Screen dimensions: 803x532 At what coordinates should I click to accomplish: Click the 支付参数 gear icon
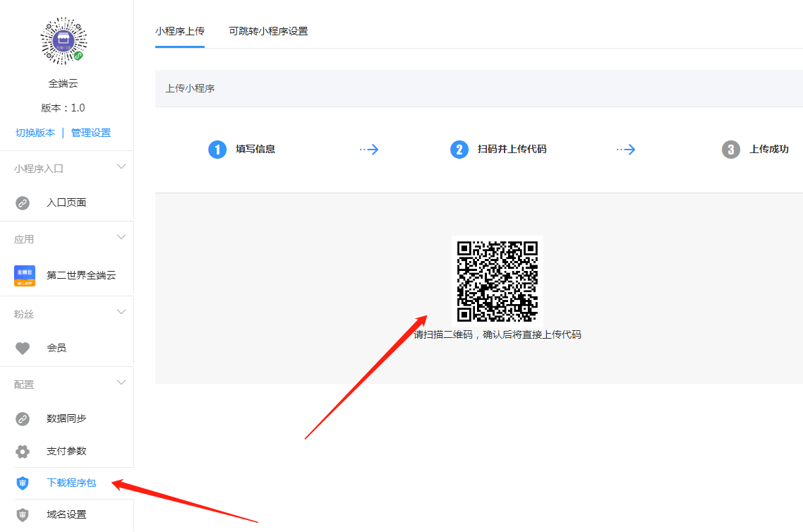click(x=23, y=451)
